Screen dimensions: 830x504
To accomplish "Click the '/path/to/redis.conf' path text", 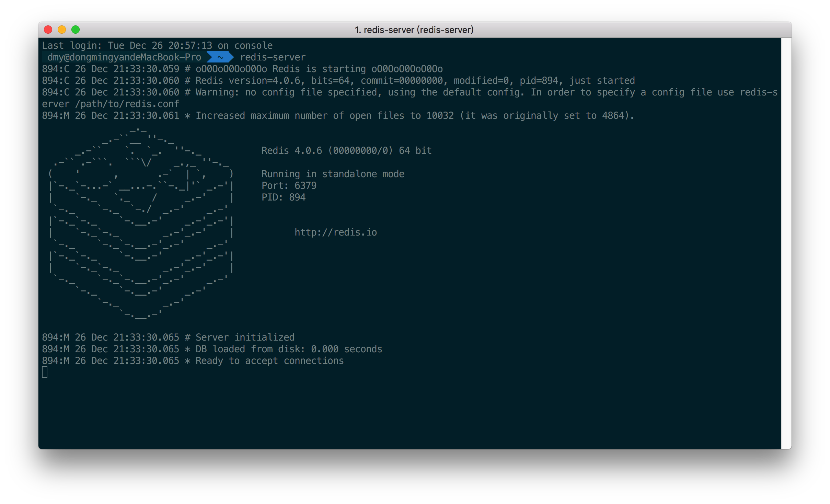I will [x=127, y=104].
